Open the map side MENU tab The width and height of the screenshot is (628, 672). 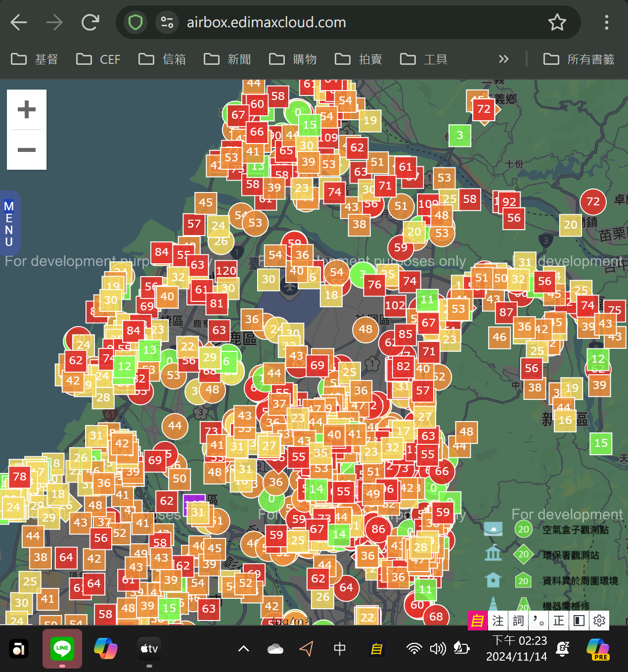coord(9,224)
